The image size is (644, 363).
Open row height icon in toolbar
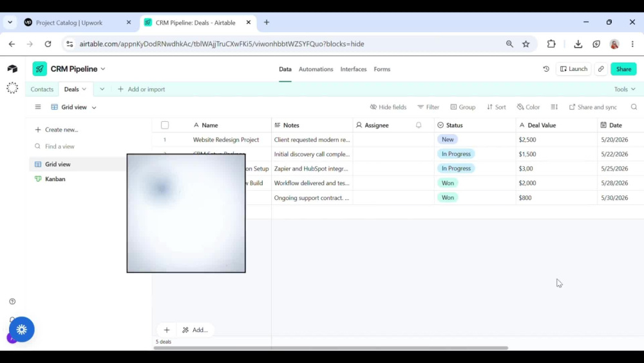tap(554, 107)
